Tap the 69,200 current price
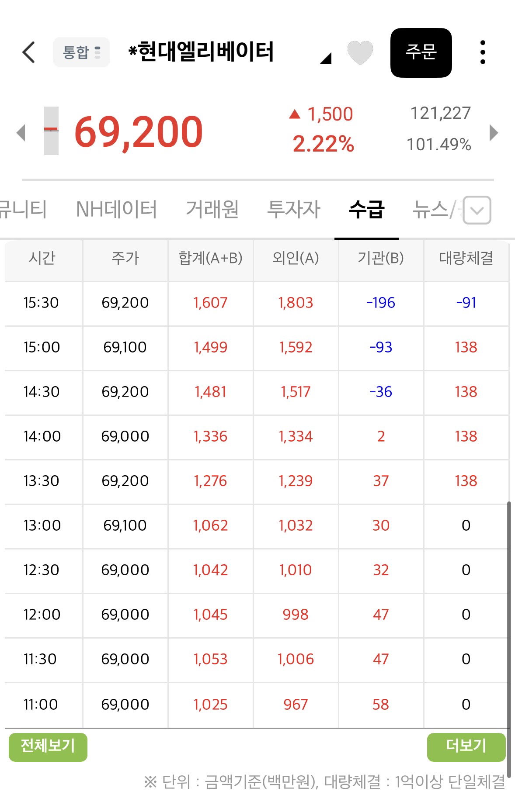 pos(139,131)
